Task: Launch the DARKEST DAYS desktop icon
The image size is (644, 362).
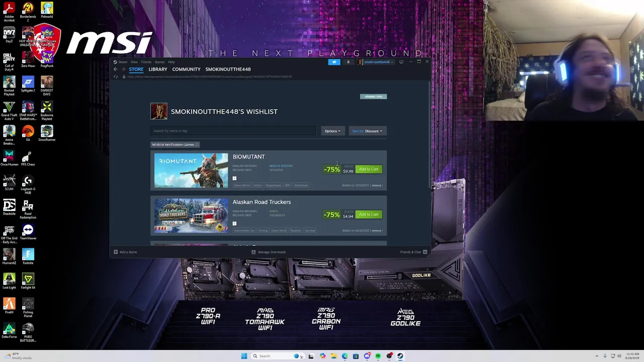Action: point(47,86)
